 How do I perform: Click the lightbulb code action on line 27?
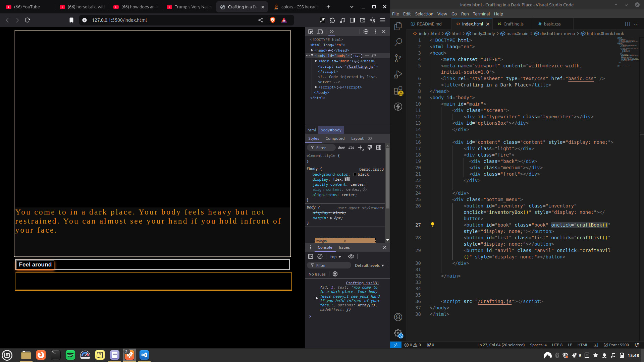pyautogui.click(x=432, y=225)
